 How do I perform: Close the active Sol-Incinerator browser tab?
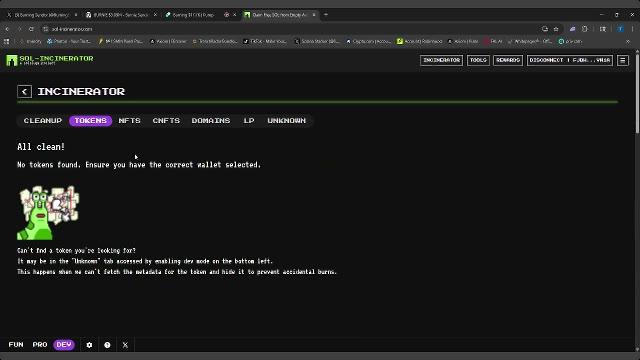(314, 15)
